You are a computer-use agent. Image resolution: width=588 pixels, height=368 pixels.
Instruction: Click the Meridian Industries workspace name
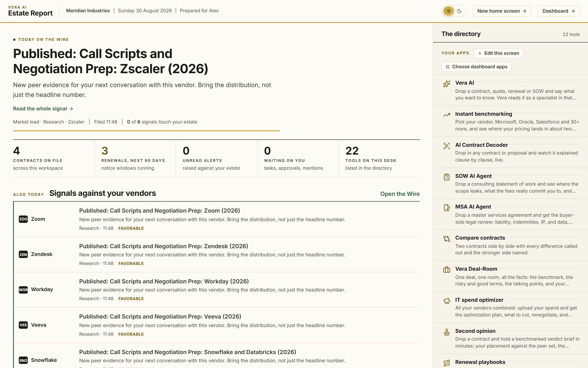[88, 11]
